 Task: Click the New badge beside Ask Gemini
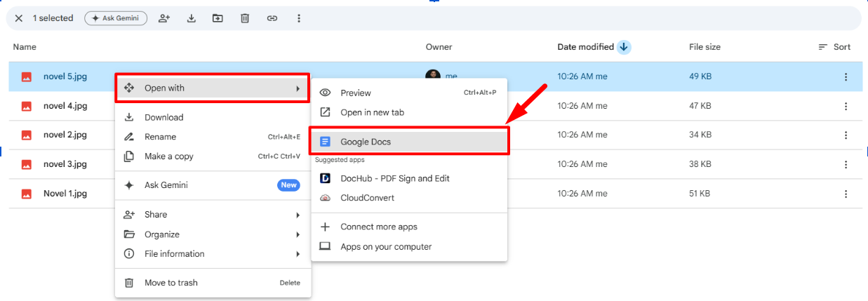click(288, 185)
